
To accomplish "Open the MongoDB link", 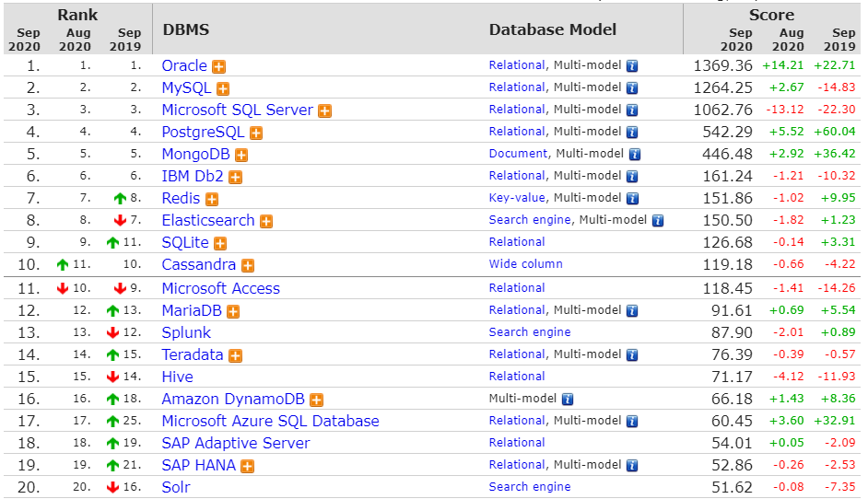I will tap(196, 155).
